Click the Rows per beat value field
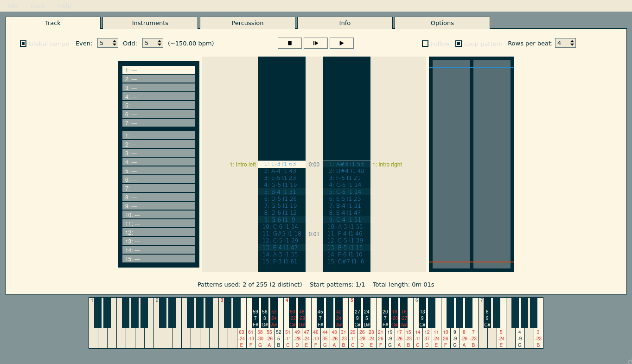Image resolution: width=632 pixels, height=364 pixels. (562, 43)
